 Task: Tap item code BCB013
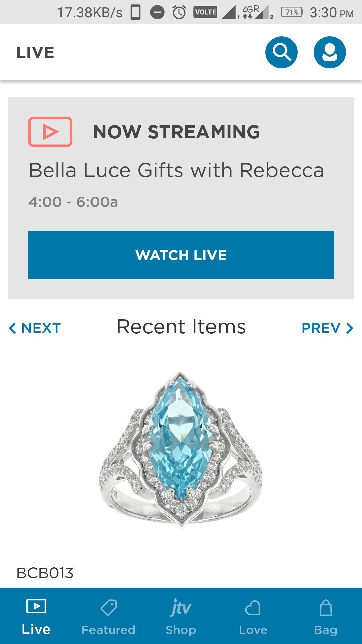(45, 573)
